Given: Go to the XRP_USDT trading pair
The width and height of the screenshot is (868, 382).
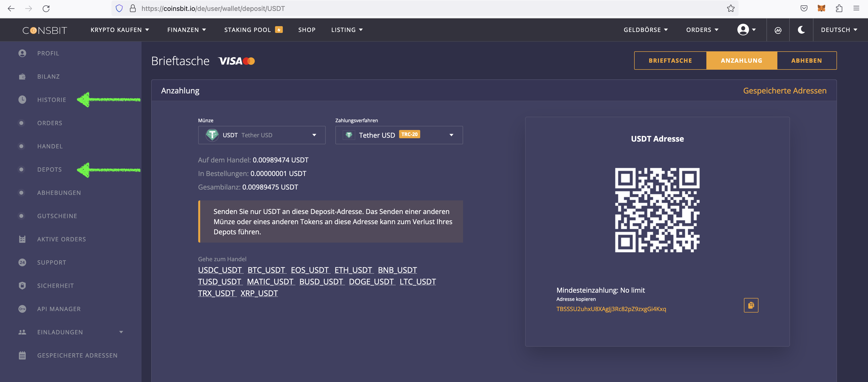Looking at the screenshot, I should click(x=259, y=293).
